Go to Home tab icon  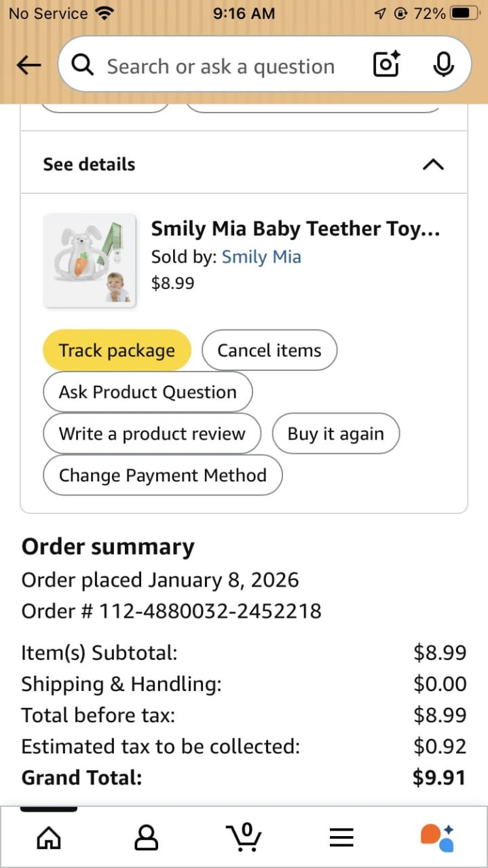coord(48,837)
